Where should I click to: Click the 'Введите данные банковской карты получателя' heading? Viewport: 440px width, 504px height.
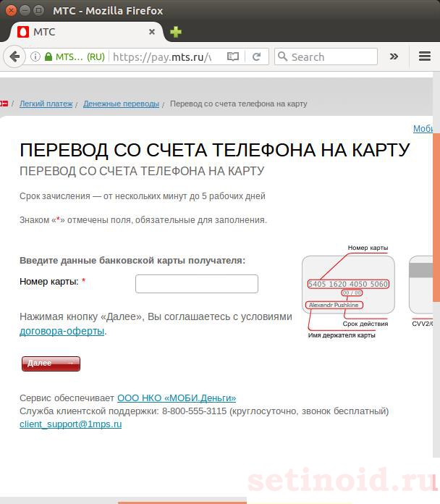pos(132,261)
